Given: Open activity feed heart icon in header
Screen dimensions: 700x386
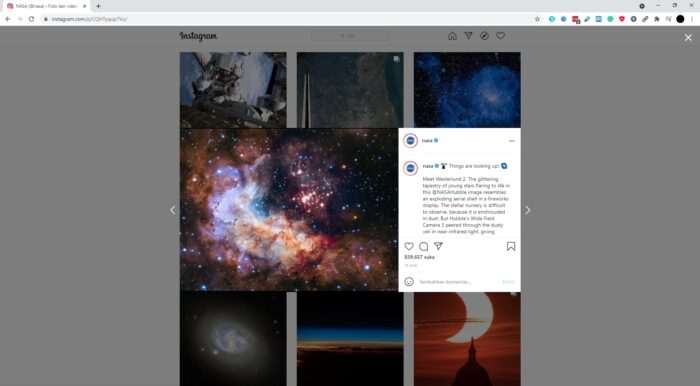Looking at the screenshot, I should point(500,36).
